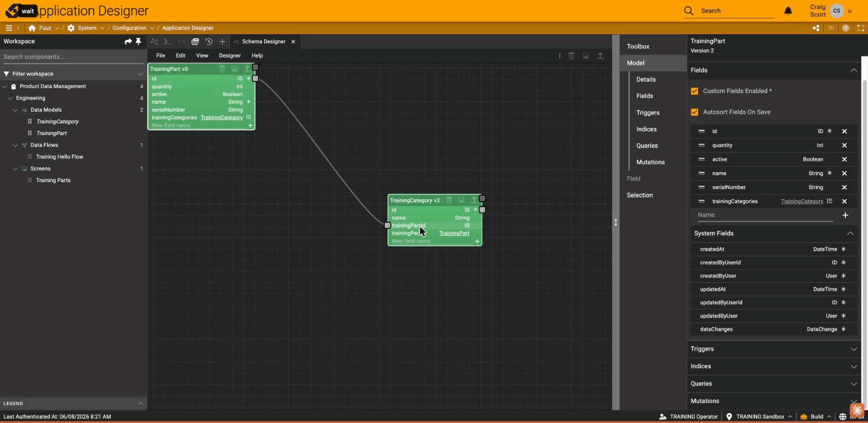Collapse the Data Models tree node
868x423 pixels.
(15, 110)
